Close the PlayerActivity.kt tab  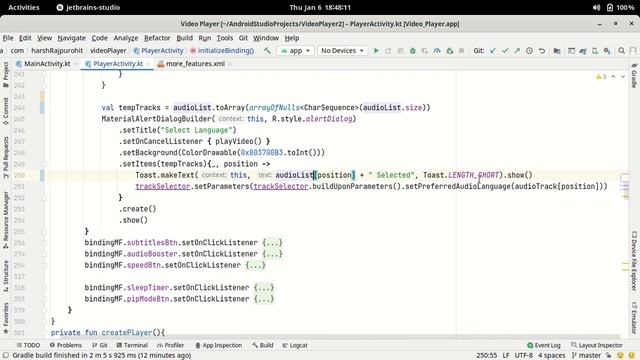pyautogui.click(x=148, y=64)
